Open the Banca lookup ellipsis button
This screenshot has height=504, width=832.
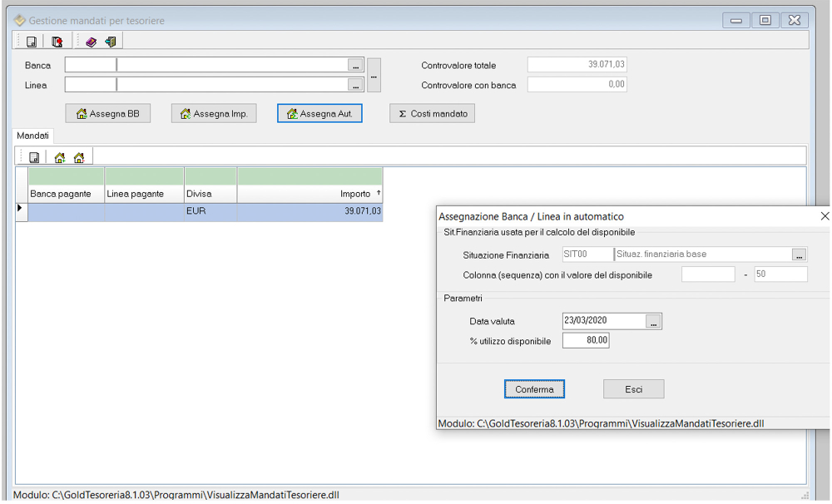pyautogui.click(x=355, y=65)
